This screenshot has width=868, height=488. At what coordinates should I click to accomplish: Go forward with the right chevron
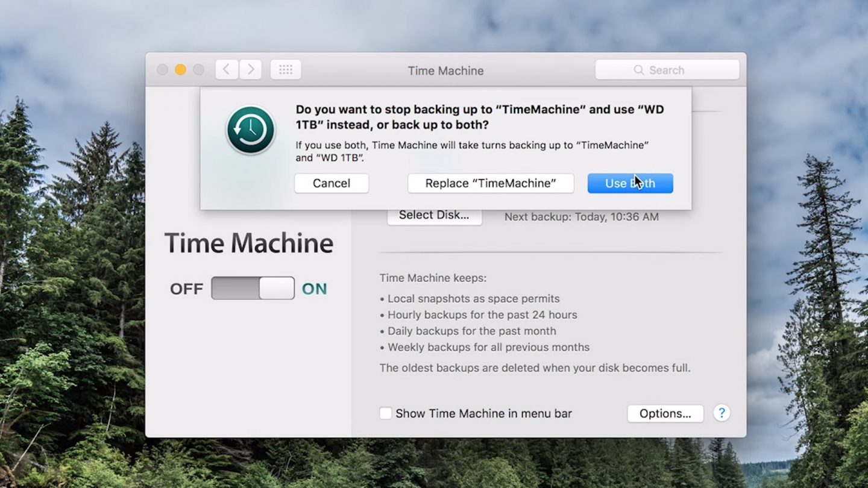251,70
